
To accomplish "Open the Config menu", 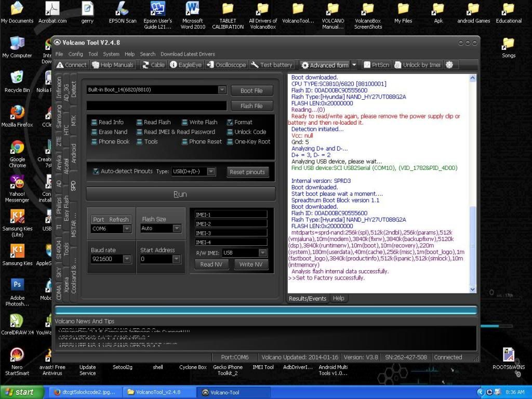I will tap(75, 54).
